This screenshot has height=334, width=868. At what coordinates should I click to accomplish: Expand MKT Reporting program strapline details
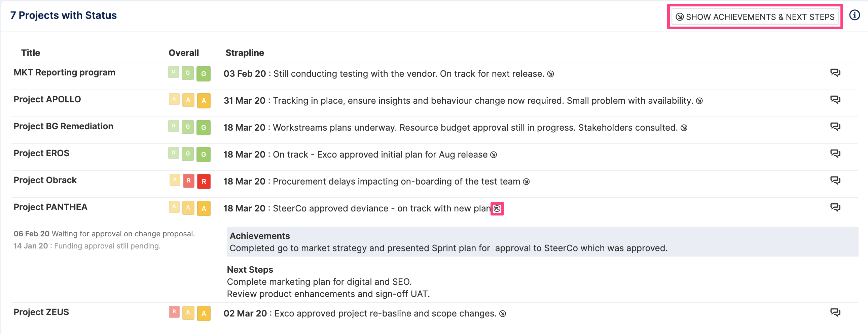tap(551, 74)
